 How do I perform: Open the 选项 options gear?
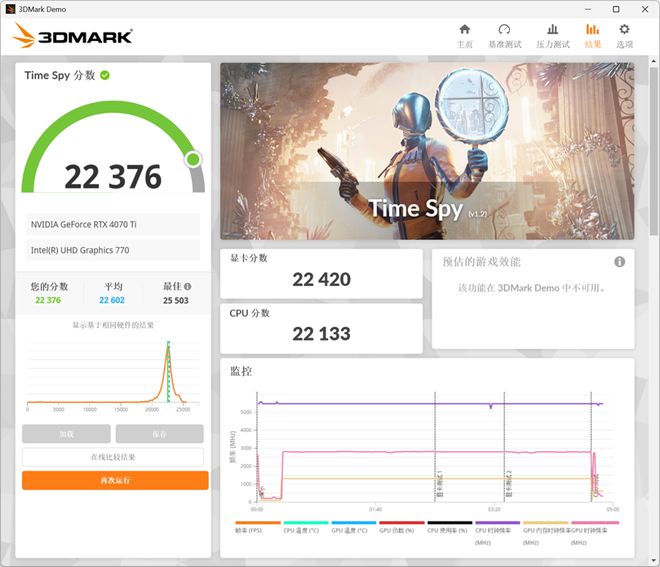pyautogui.click(x=624, y=36)
